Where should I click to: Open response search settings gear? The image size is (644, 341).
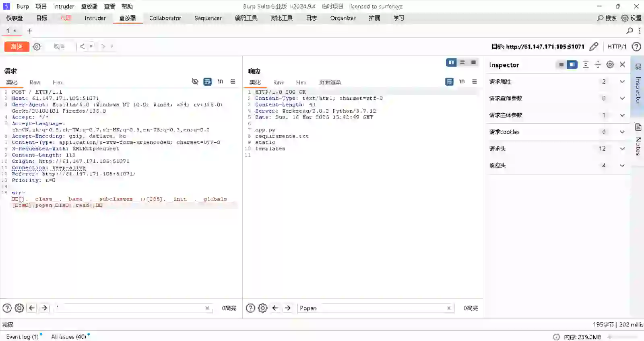tap(262, 308)
